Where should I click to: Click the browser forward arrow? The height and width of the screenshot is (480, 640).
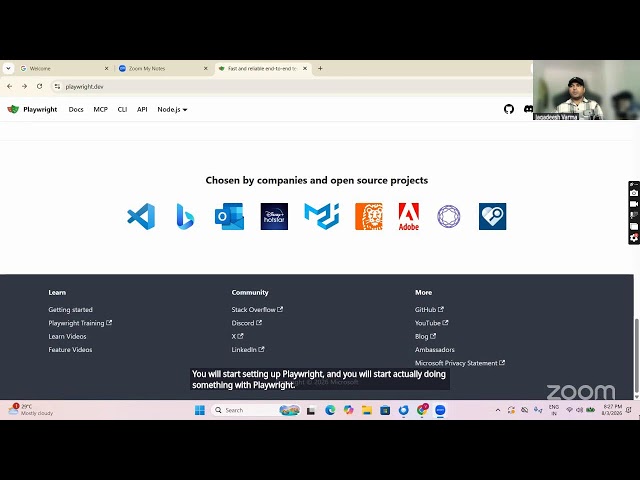click(x=24, y=87)
